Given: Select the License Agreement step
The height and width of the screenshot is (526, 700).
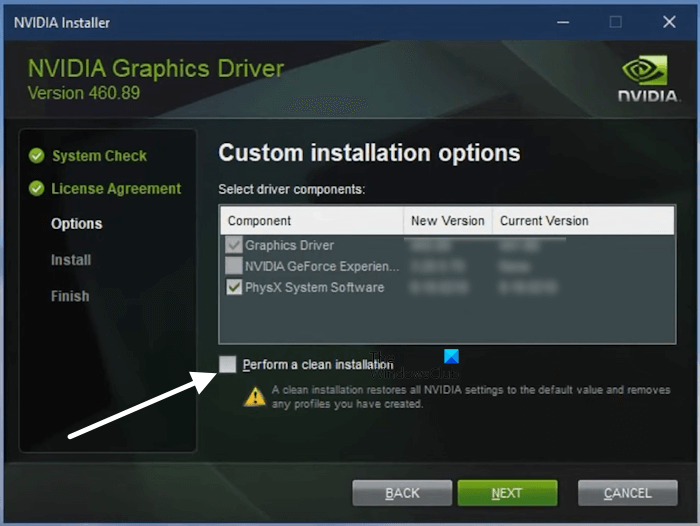Looking at the screenshot, I should click(116, 188).
